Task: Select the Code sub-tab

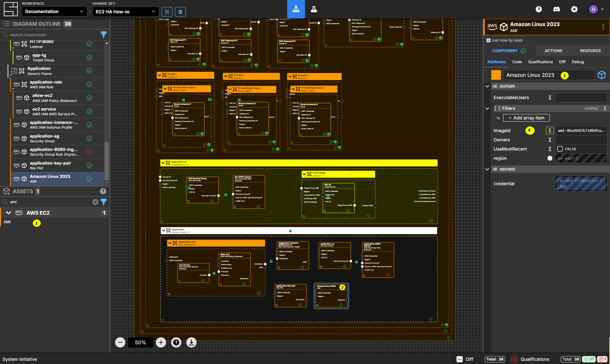Action: coord(517,62)
